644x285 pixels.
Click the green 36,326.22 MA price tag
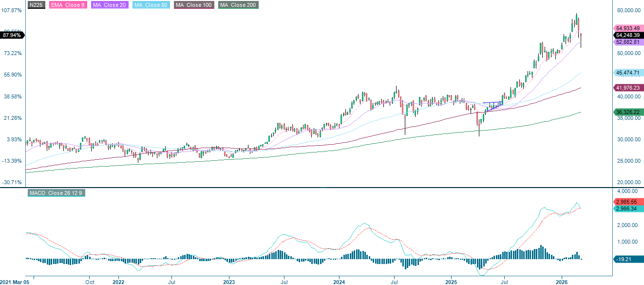click(627, 112)
